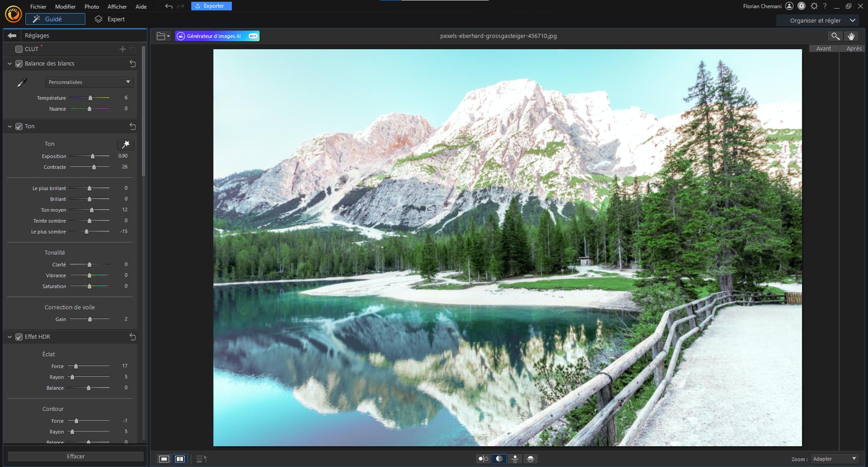
Task: Select the Zoom tool
Action: [836, 36]
